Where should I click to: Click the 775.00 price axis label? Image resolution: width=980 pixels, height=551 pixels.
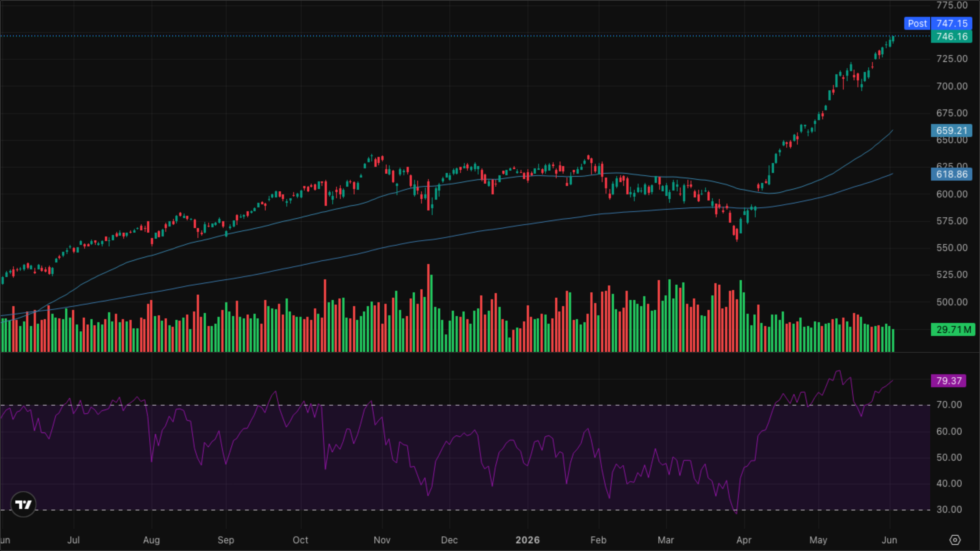click(x=952, y=5)
